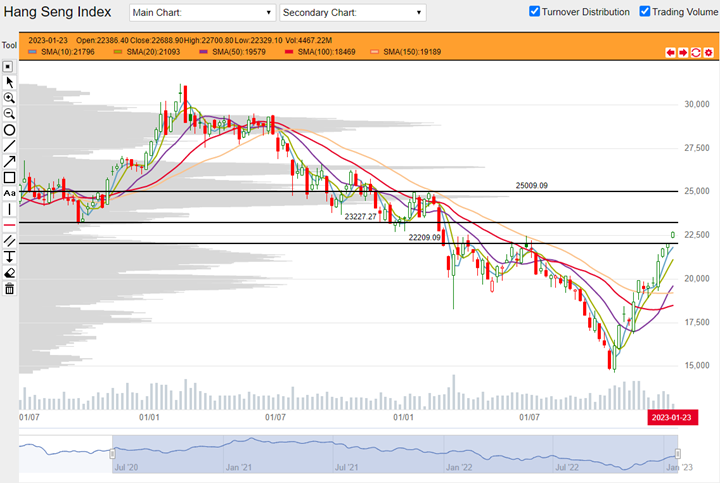Click the Vol:4467.22M value in header
The width and height of the screenshot is (720, 483).
pyautogui.click(x=308, y=40)
